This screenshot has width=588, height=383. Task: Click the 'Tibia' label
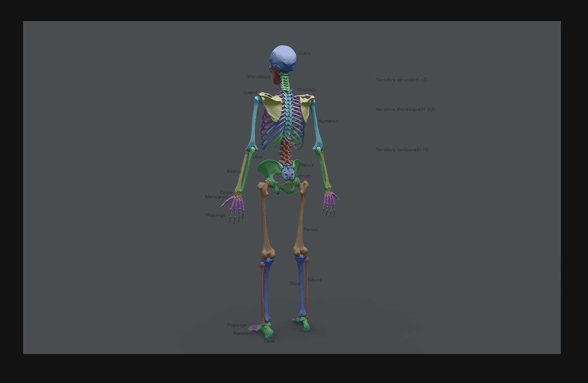coord(295,283)
